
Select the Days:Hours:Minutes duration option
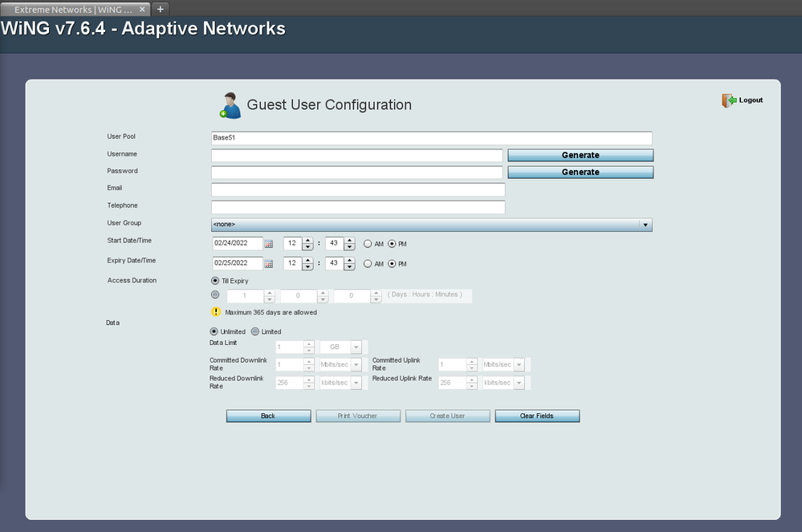215,294
